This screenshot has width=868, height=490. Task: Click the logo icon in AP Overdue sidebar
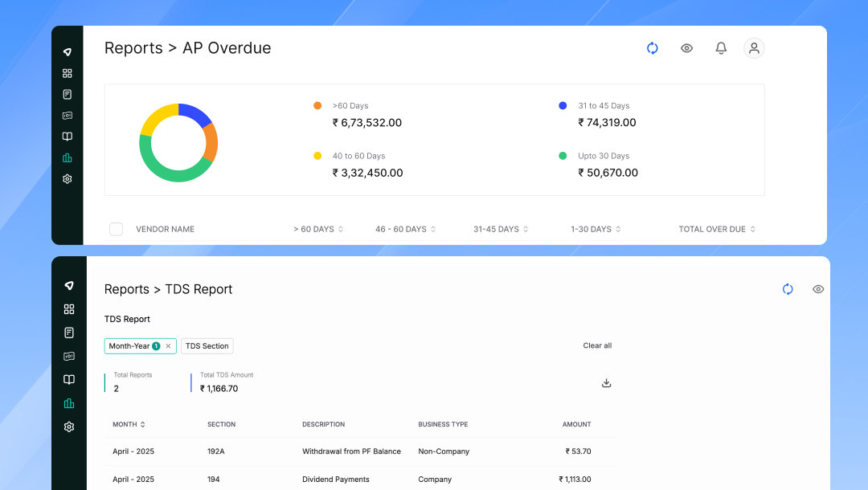[67, 52]
